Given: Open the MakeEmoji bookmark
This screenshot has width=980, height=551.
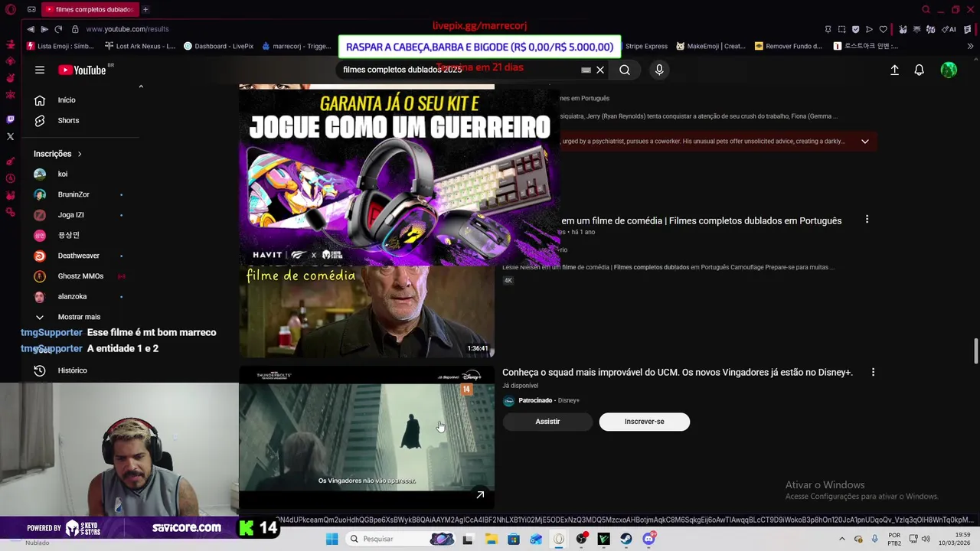Looking at the screenshot, I should click(x=710, y=46).
